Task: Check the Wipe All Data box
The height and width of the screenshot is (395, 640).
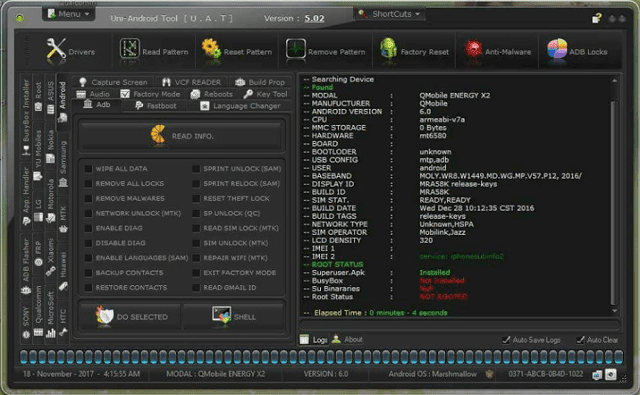Action: [x=88, y=169]
